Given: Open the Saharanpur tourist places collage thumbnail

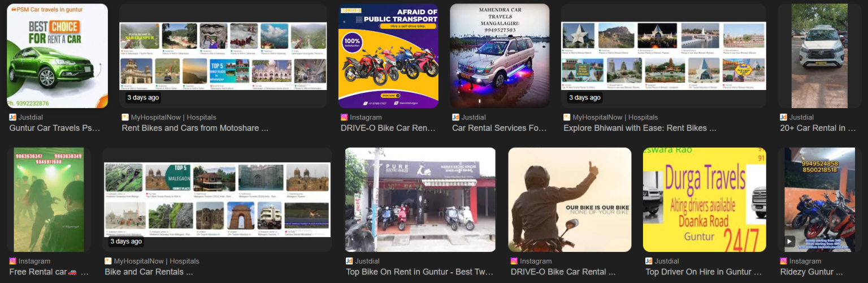Looking at the screenshot, I should [x=223, y=55].
